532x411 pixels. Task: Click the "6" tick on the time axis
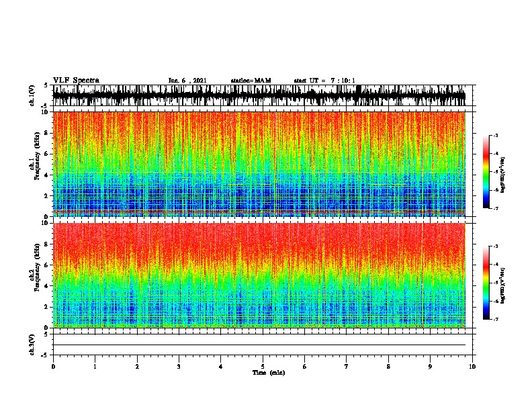tap(304, 366)
